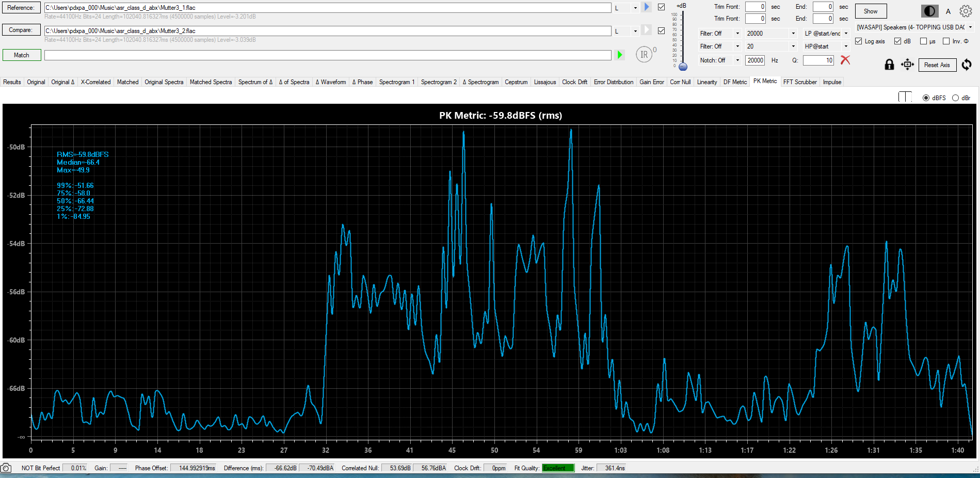Viewport: 980px width, 478px height.
Task: Open the Clock Drift tab
Action: [x=574, y=82]
